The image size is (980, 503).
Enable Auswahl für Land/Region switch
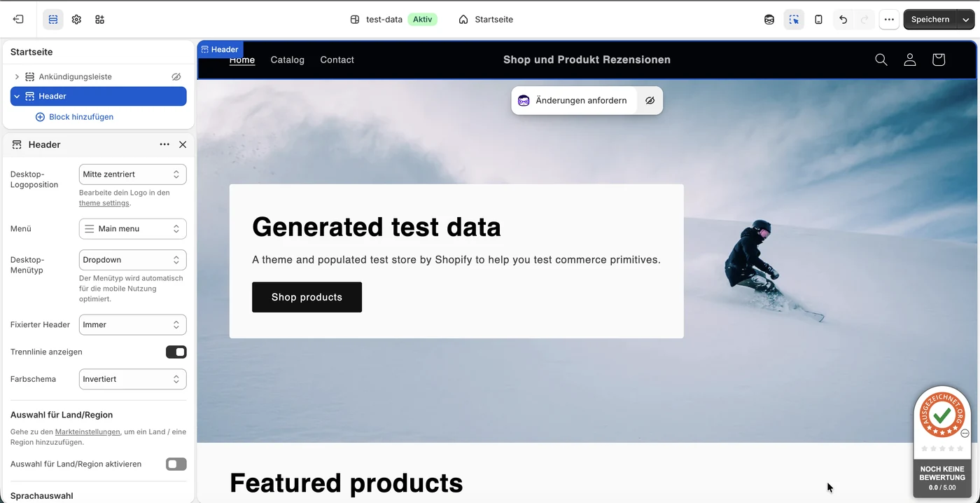click(176, 464)
